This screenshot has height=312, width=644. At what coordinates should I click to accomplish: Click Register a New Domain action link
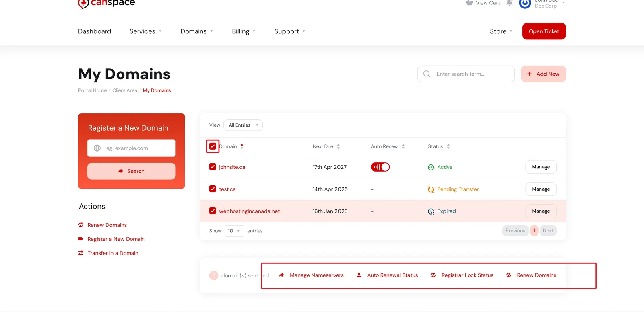click(116, 239)
